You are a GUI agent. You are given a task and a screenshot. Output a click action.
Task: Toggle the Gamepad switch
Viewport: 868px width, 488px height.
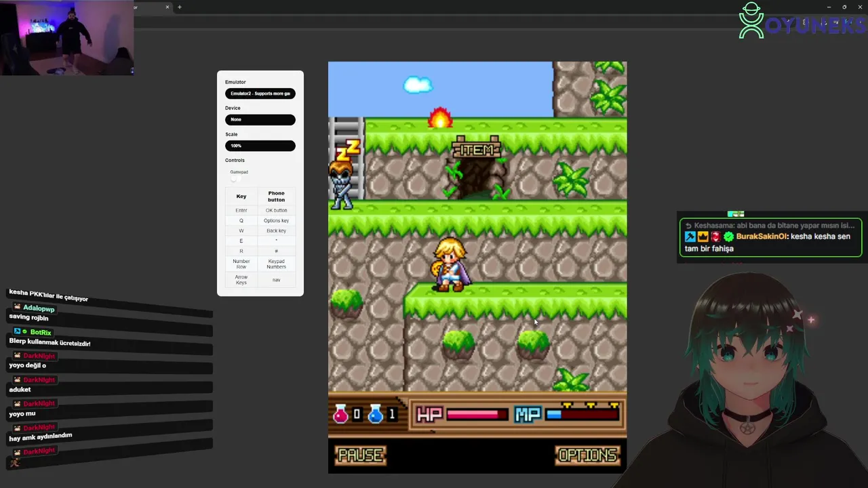click(x=234, y=179)
